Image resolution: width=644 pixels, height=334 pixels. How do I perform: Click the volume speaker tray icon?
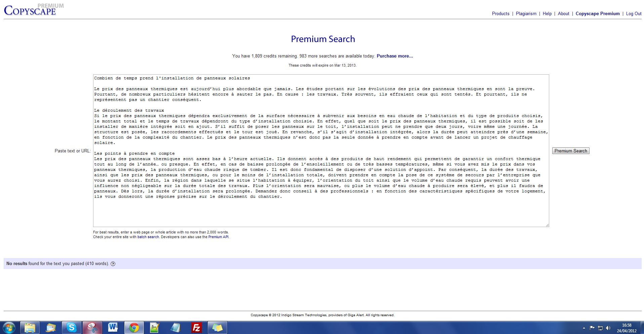[x=608, y=328]
